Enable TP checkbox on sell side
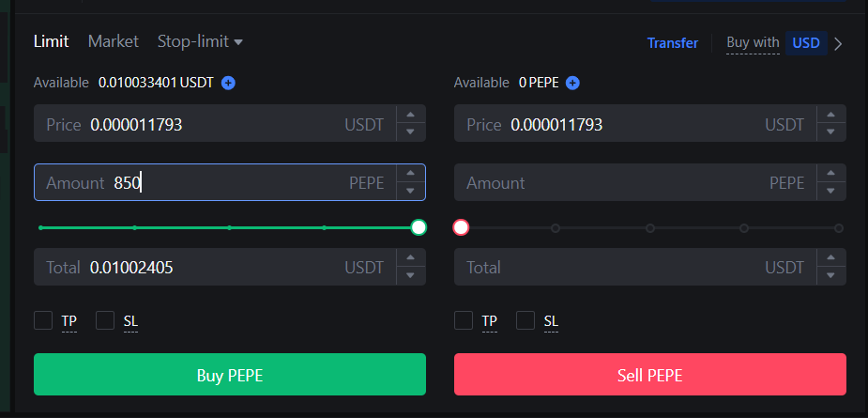 pos(464,320)
